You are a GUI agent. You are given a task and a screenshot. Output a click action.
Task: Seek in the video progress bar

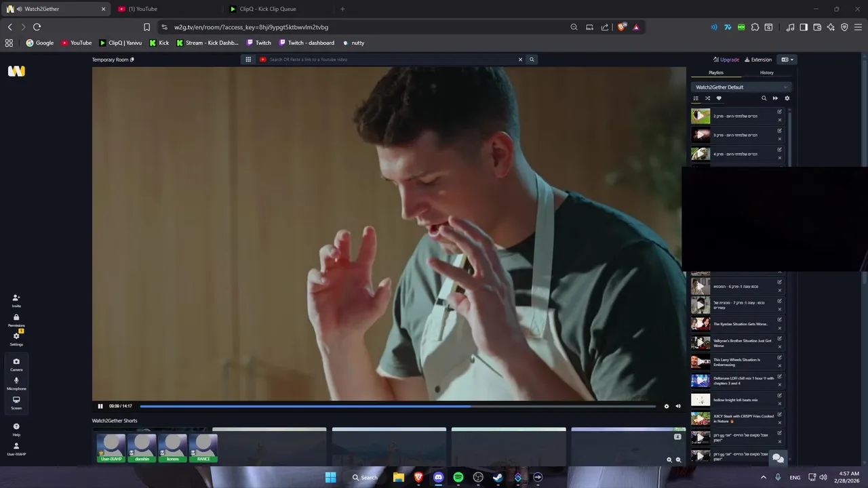(398, 406)
